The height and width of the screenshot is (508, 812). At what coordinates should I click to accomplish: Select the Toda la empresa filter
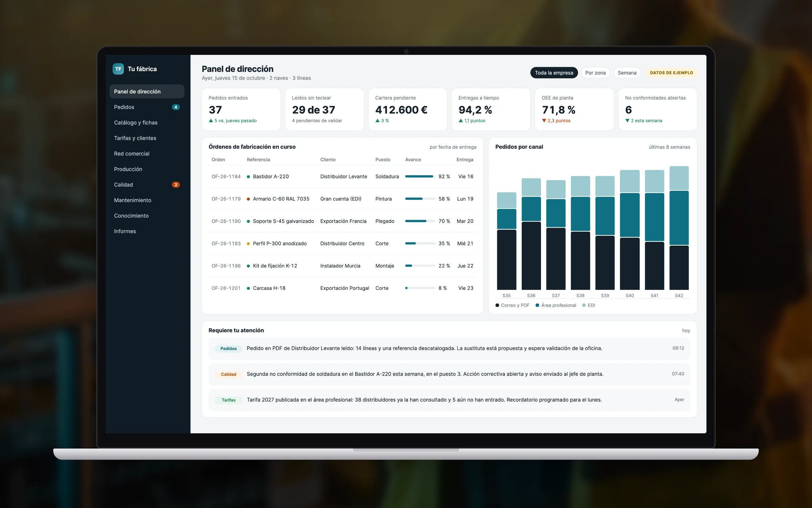coord(554,73)
